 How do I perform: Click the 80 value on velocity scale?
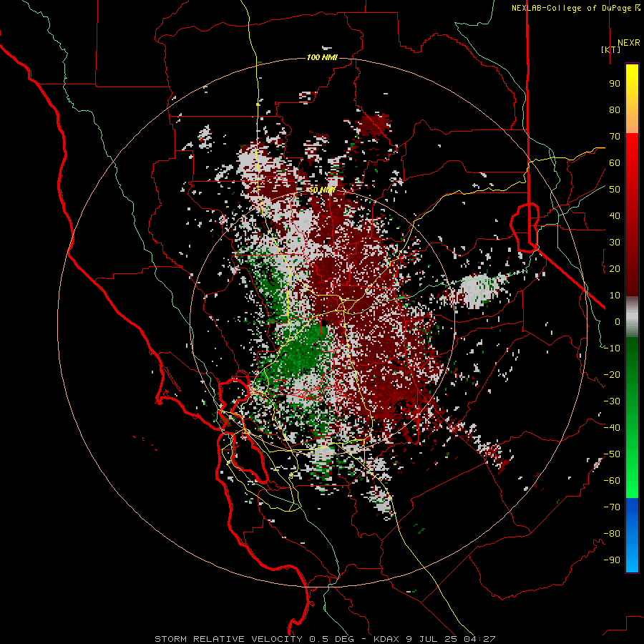click(615, 110)
